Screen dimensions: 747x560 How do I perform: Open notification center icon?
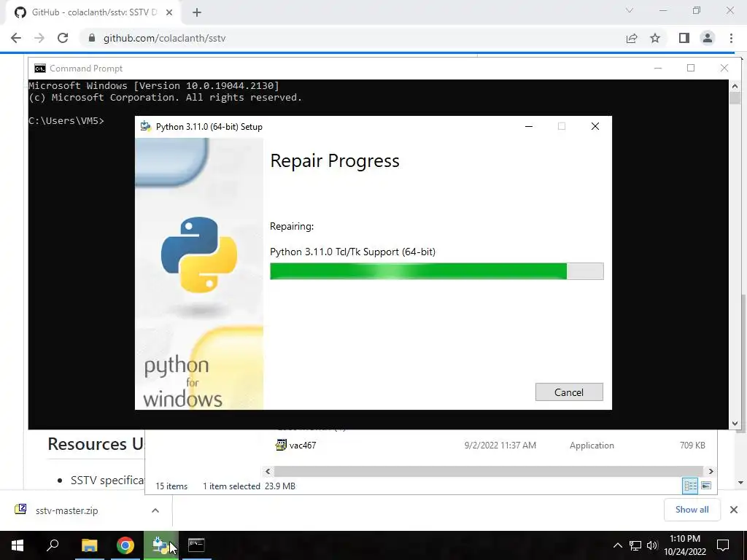point(723,545)
